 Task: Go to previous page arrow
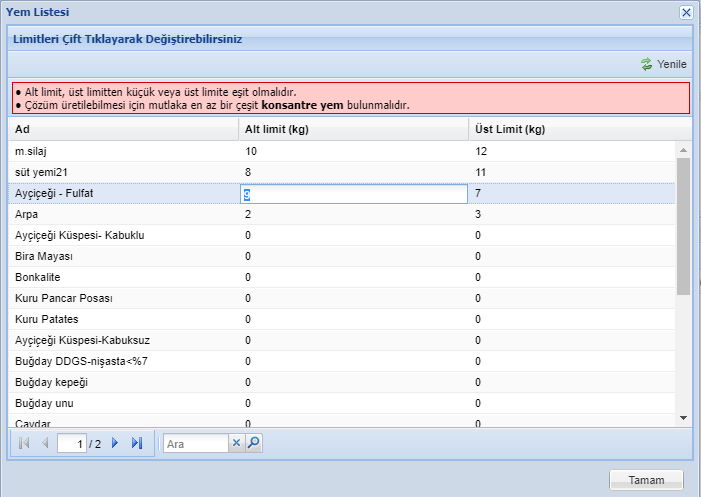click(x=45, y=443)
